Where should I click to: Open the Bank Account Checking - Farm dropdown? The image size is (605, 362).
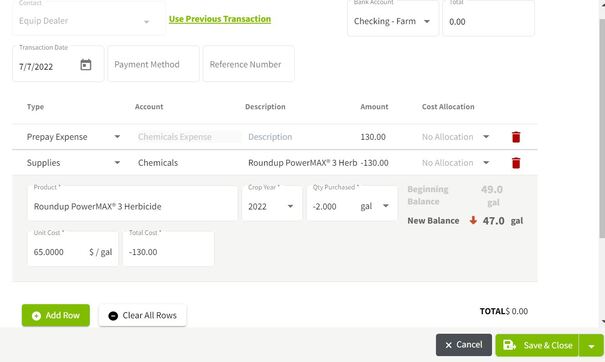(427, 21)
